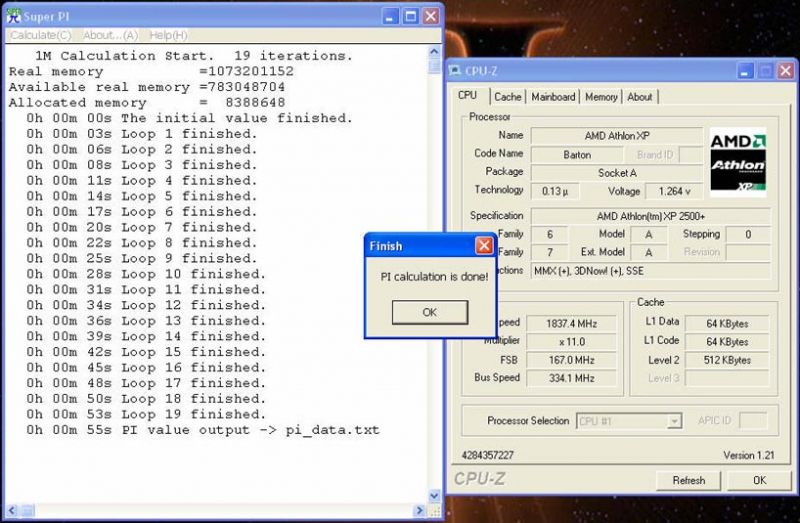Click the 'Loop 10 finished.' line in Super PI
Screen dimensions: 800x523
click(x=146, y=274)
